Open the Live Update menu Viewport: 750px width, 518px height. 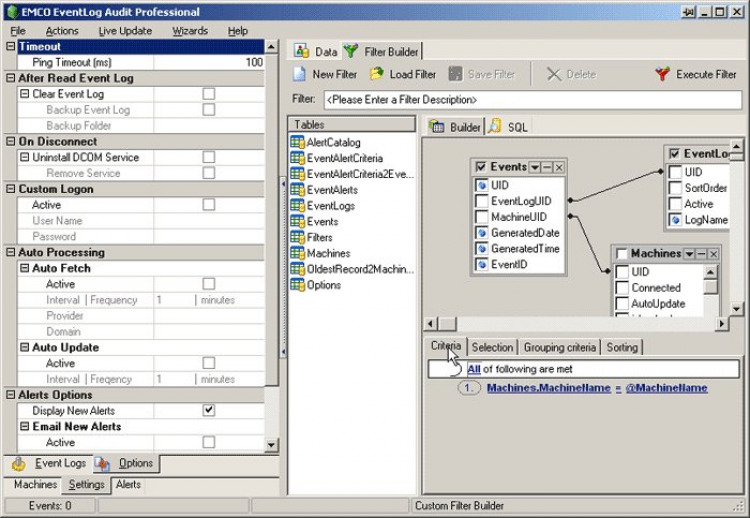tap(125, 31)
